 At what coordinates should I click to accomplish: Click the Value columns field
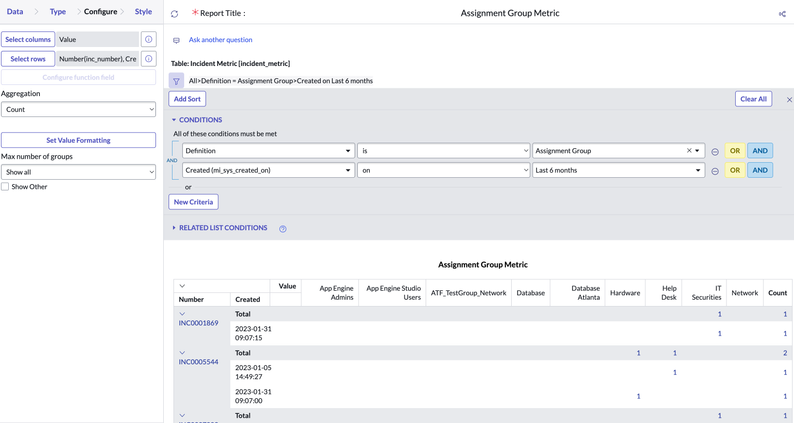[x=98, y=39]
